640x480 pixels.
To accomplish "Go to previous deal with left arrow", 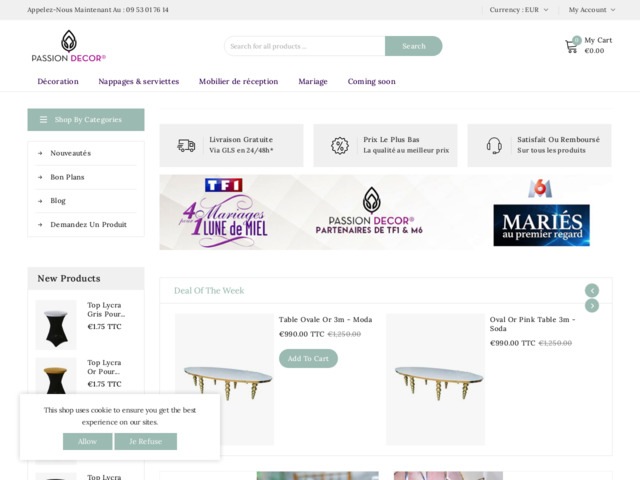I will 592,290.
